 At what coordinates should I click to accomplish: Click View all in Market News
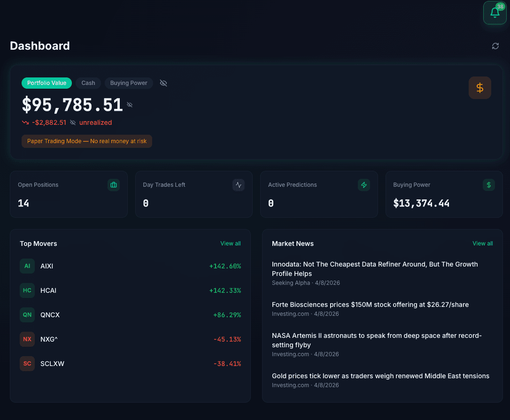click(x=483, y=244)
